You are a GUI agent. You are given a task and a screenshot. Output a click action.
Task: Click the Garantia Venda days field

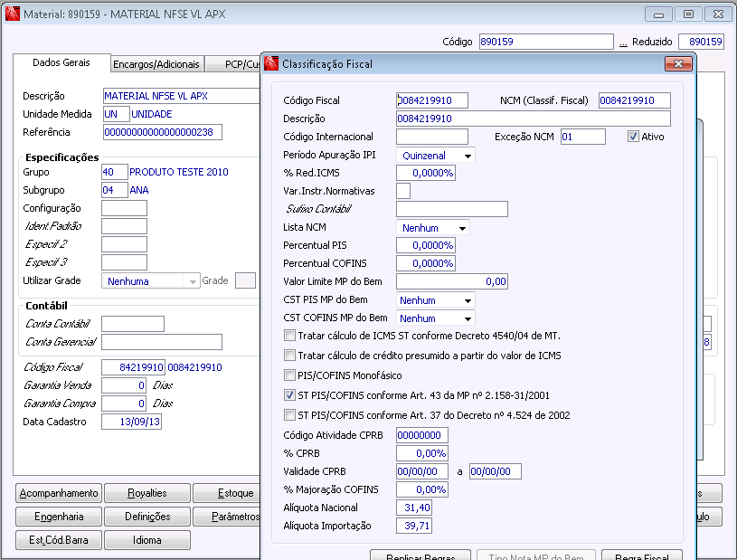click(124, 385)
